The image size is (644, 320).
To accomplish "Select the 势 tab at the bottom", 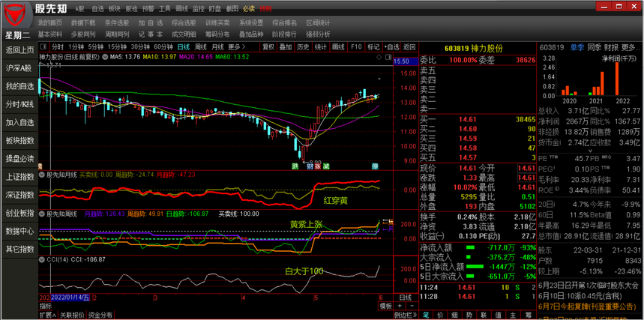I will tap(469, 315).
